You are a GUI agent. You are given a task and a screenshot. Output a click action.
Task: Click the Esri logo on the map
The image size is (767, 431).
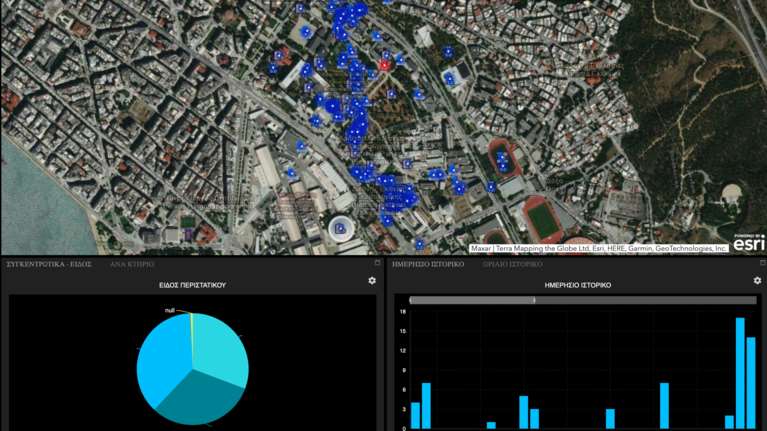(x=748, y=242)
